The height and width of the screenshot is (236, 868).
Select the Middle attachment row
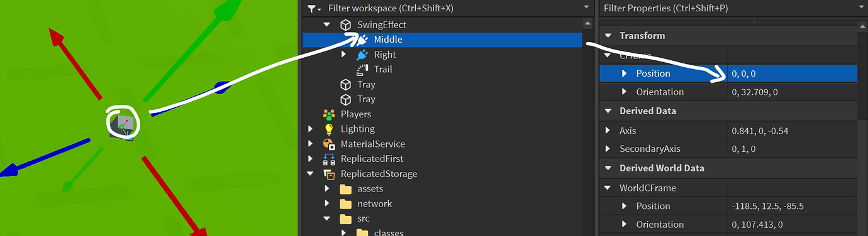pos(442,39)
